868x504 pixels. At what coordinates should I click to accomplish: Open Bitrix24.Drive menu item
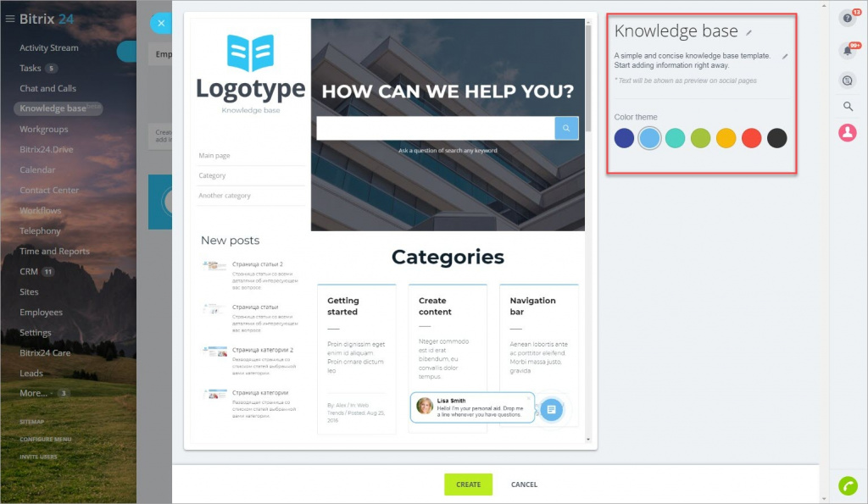(x=47, y=149)
